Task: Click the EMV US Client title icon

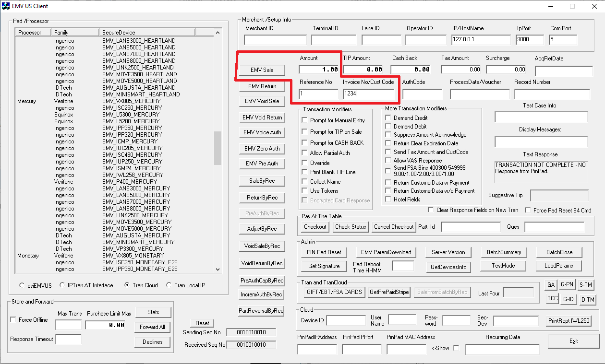Action: (6, 6)
